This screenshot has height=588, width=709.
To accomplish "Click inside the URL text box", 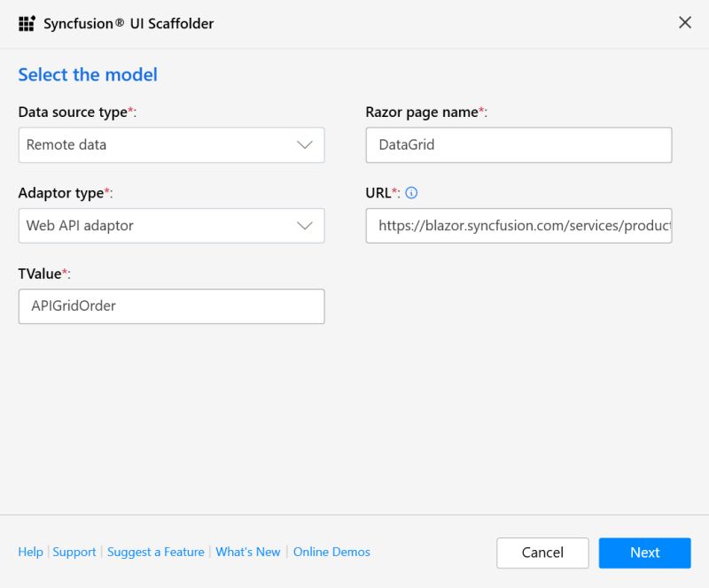I will [518, 226].
